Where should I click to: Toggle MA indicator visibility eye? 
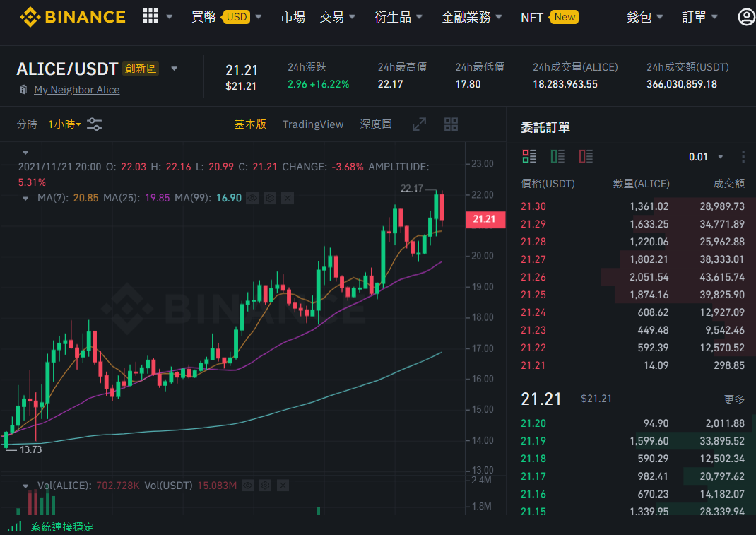pyautogui.click(x=252, y=198)
